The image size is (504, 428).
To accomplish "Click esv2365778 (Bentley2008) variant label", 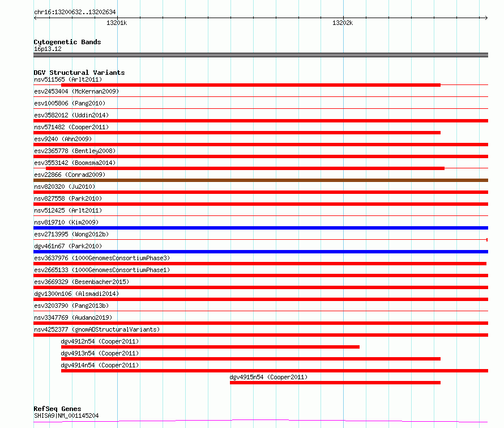I will (x=75, y=151).
